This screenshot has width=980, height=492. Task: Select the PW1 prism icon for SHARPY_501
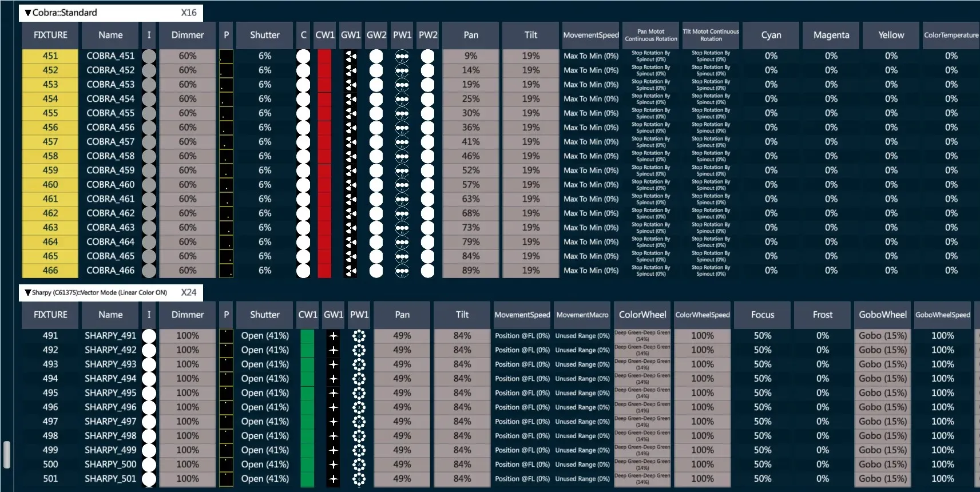click(359, 479)
